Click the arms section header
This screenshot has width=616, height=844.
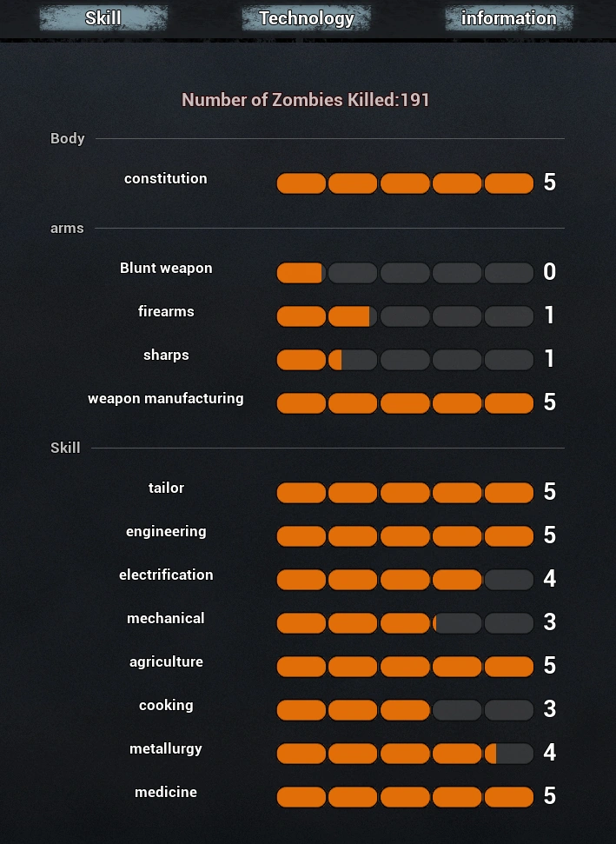click(x=67, y=229)
